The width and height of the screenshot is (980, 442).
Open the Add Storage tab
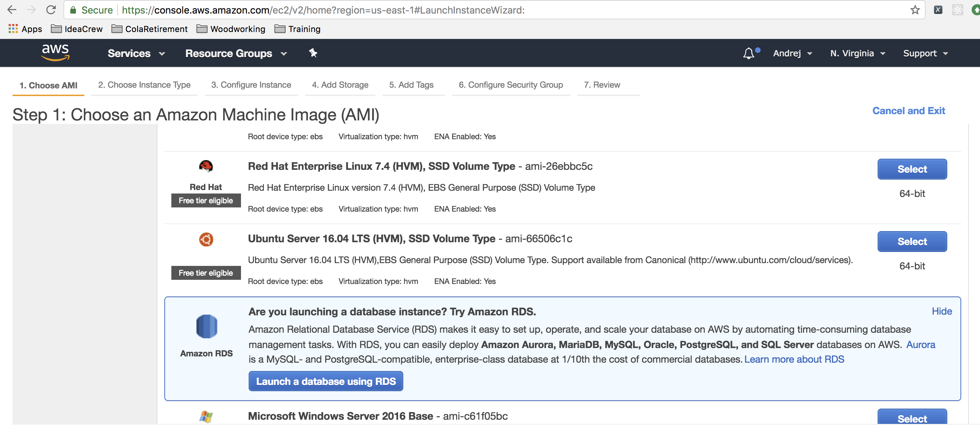341,84
